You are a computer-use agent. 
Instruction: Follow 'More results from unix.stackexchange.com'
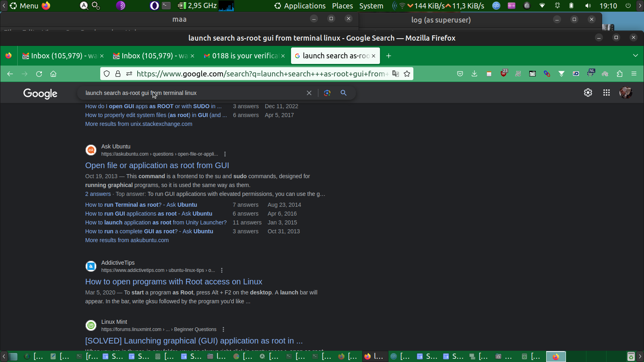[138, 124]
